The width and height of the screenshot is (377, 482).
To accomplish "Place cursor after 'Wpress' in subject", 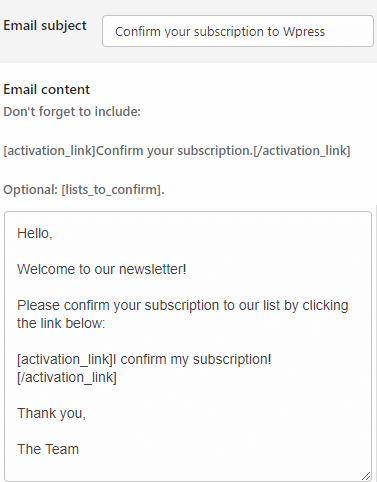I will [326, 32].
